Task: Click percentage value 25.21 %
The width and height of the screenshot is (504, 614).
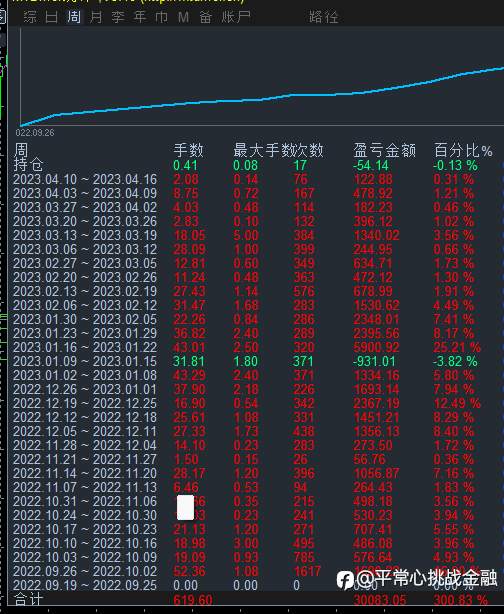Action: 457,347
